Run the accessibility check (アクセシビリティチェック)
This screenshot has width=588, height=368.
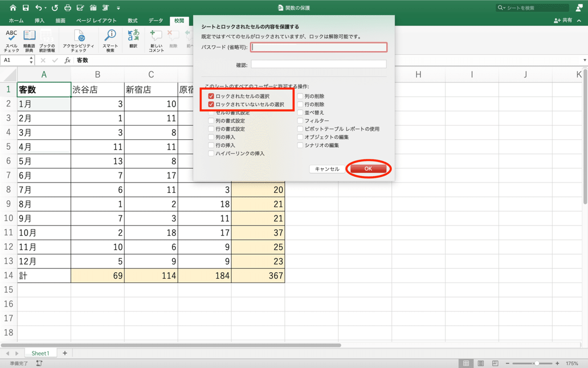[x=78, y=41]
